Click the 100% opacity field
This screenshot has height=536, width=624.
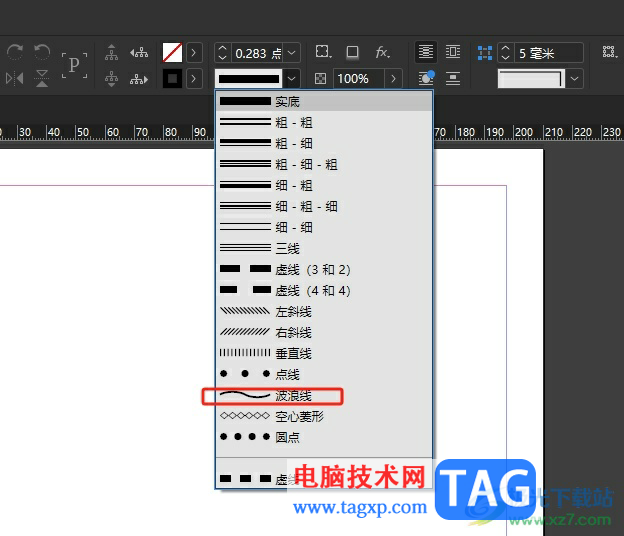point(359,78)
